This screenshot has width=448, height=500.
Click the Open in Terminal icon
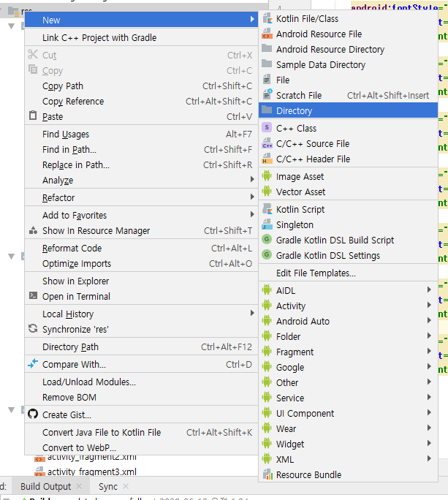[33, 295]
